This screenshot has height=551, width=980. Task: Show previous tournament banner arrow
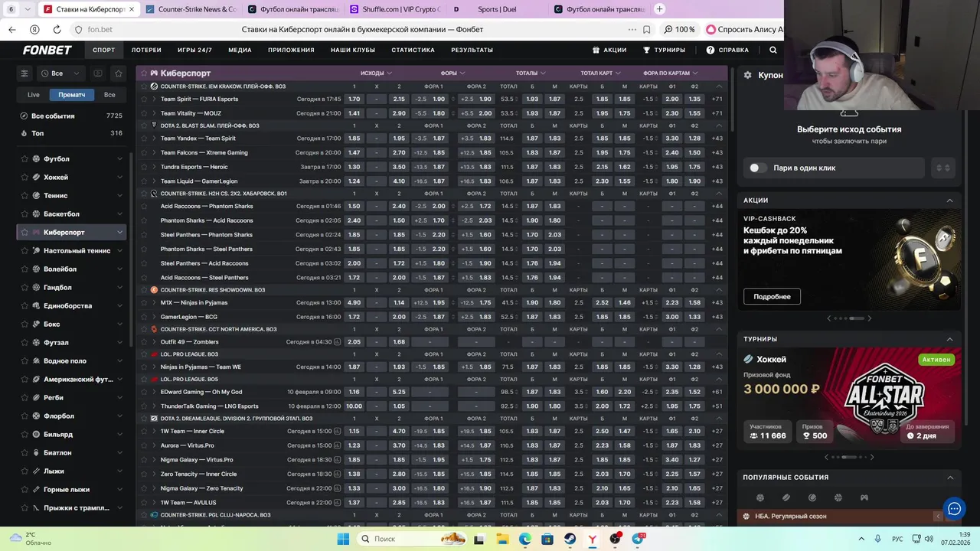click(826, 457)
